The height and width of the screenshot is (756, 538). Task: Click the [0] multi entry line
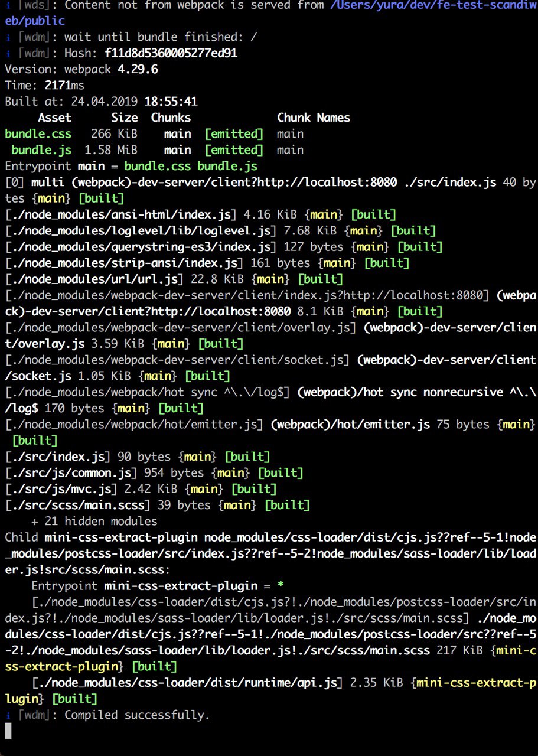[270, 190]
